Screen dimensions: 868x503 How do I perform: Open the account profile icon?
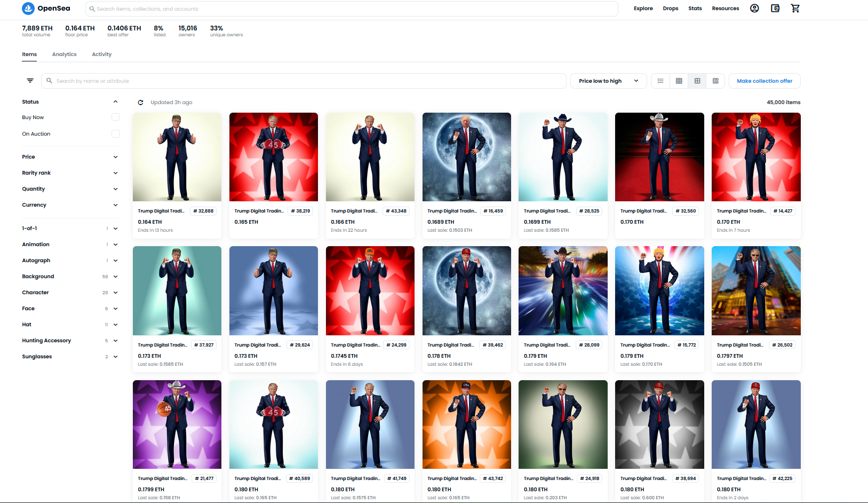point(754,9)
